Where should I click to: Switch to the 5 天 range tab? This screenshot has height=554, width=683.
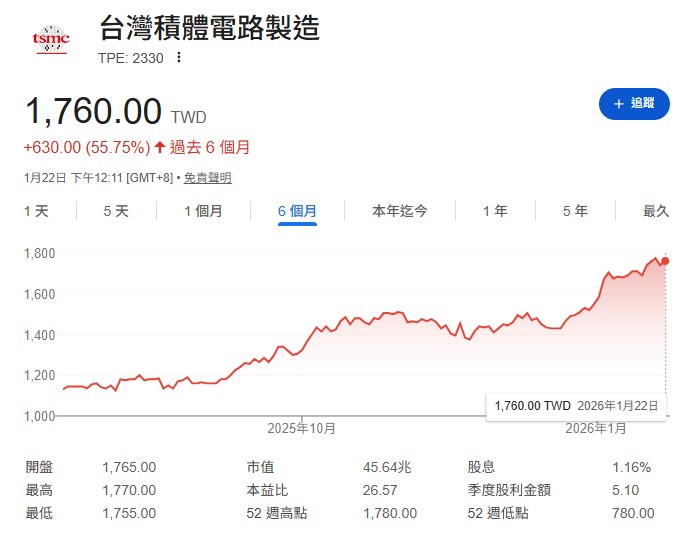point(116,211)
